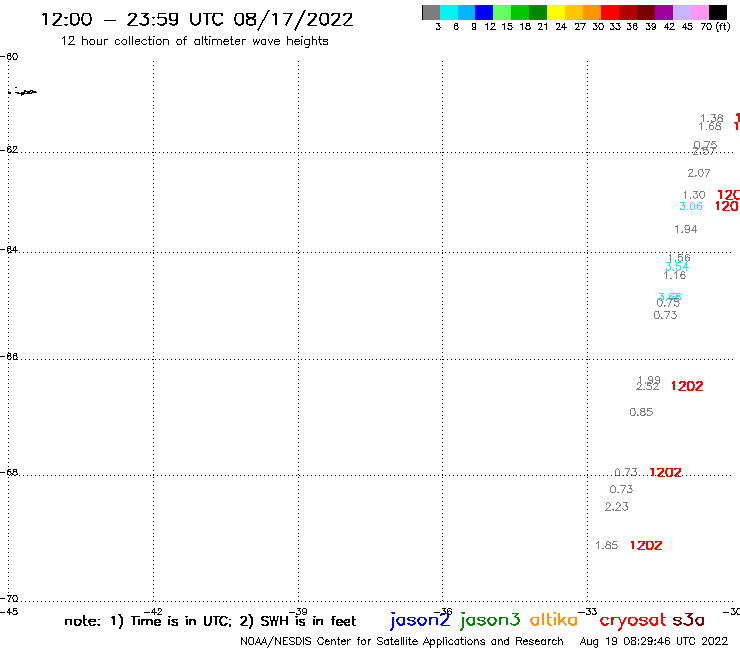Click the wave height value 1.94
This screenshot has height=650, width=740.
coord(686,229)
